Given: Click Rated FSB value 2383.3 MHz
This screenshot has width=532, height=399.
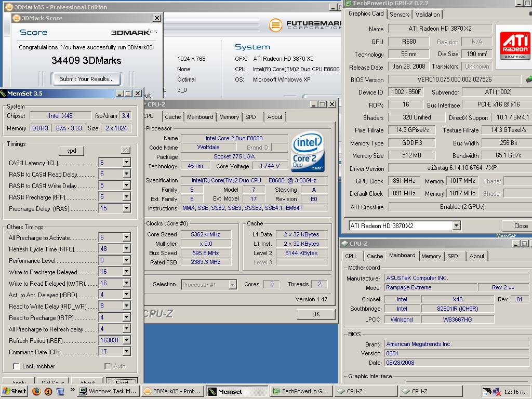Looking at the screenshot, I should click(206, 262).
